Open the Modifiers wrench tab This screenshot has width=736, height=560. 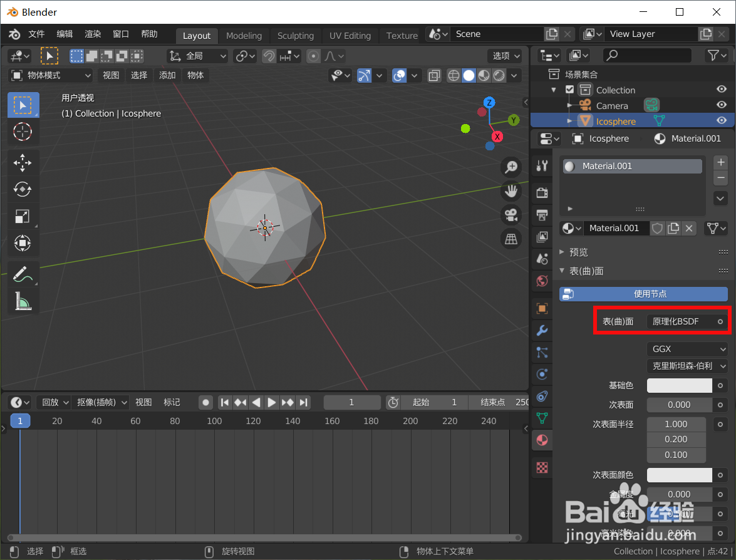point(542,331)
